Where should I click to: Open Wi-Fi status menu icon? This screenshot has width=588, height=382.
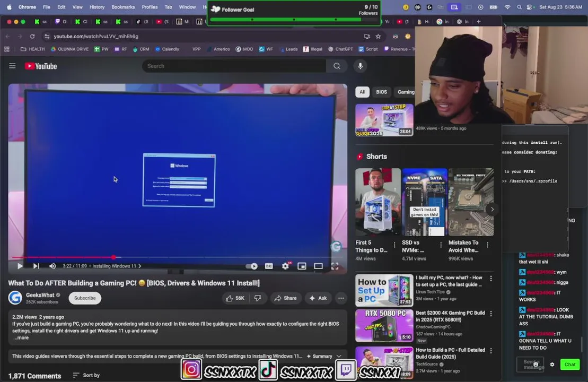point(507,7)
